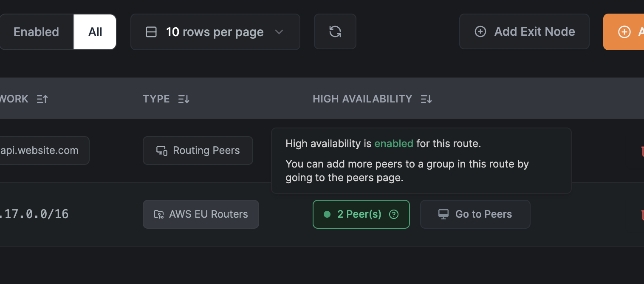The height and width of the screenshot is (284, 644).
Task: Click the plus icon in Add Exit Node
Action: tap(480, 31)
